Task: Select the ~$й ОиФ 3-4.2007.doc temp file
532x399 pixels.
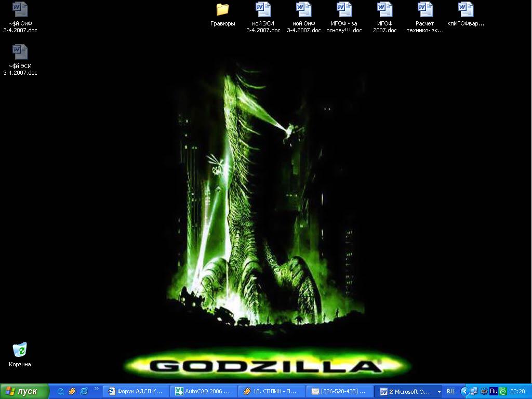Action: click(20, 9)
